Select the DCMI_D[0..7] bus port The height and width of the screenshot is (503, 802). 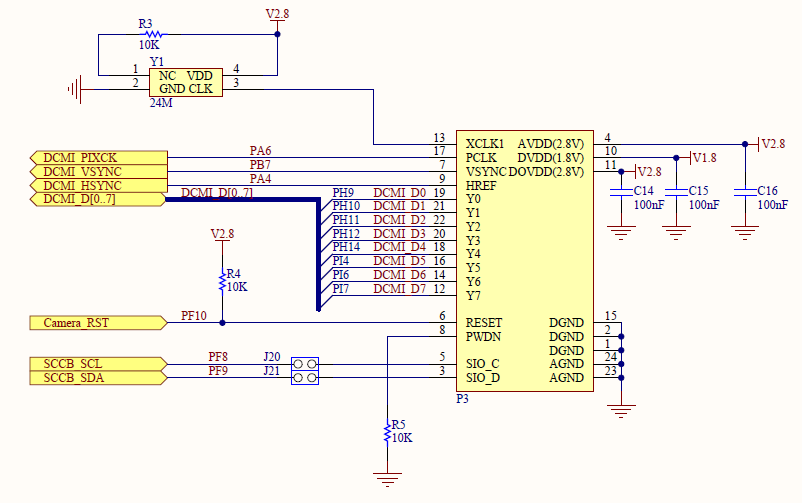(x=98, y=199)
